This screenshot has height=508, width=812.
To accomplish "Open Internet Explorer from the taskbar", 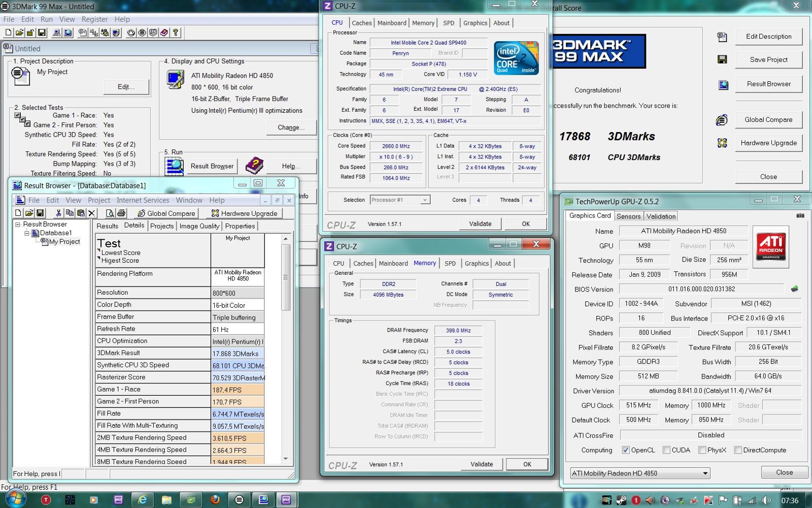I will tap(143, 500).
